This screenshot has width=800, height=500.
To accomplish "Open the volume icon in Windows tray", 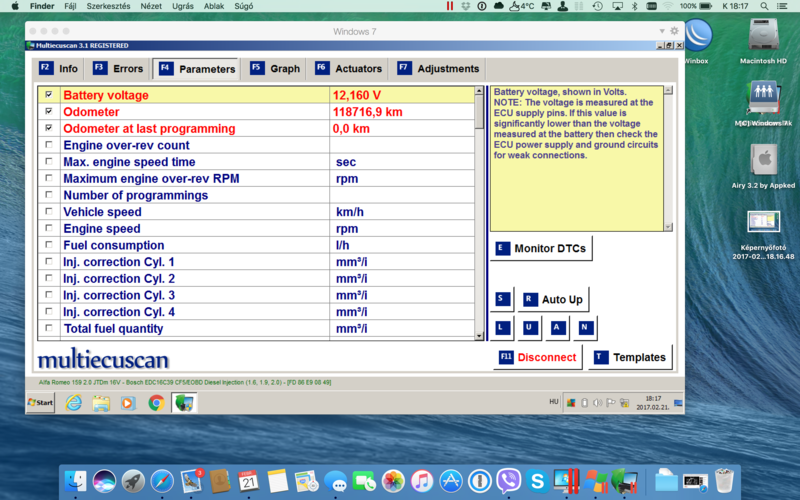I will pos(597,403).
